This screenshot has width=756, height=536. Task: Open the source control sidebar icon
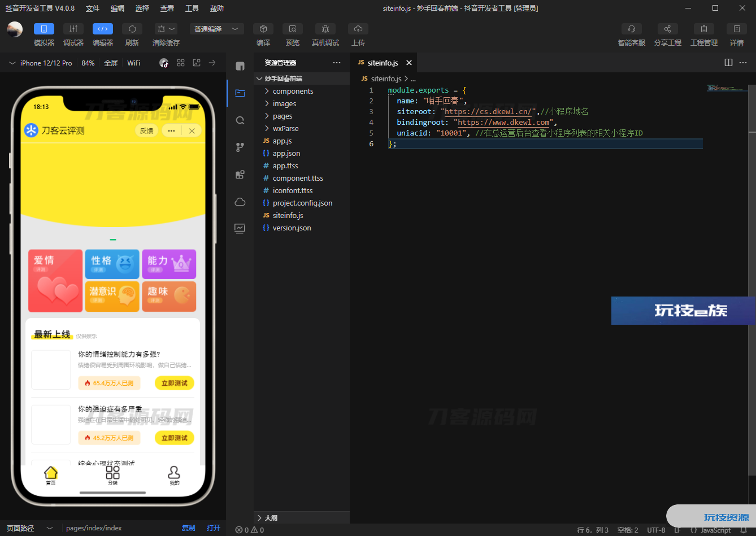pos(240,147)
